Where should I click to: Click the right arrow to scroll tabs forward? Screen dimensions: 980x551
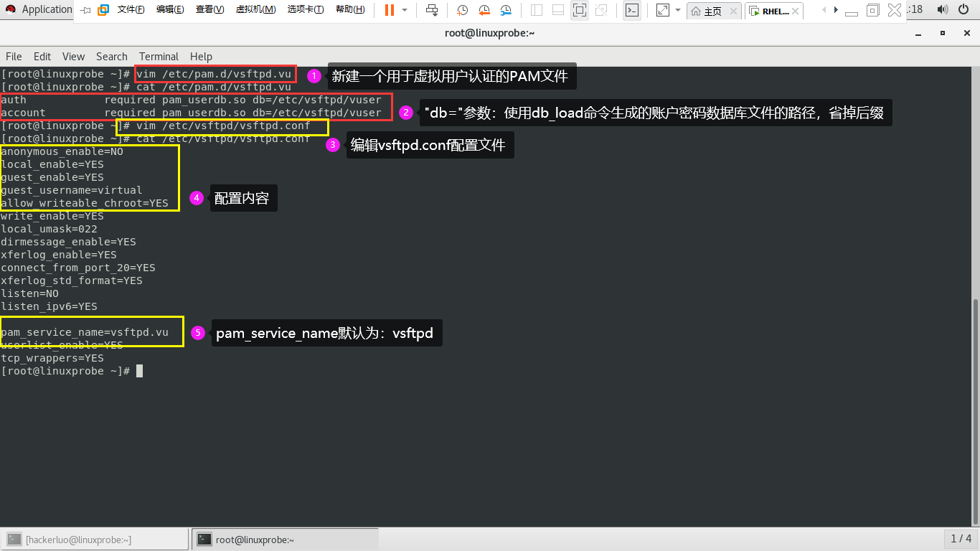point(837,10)
